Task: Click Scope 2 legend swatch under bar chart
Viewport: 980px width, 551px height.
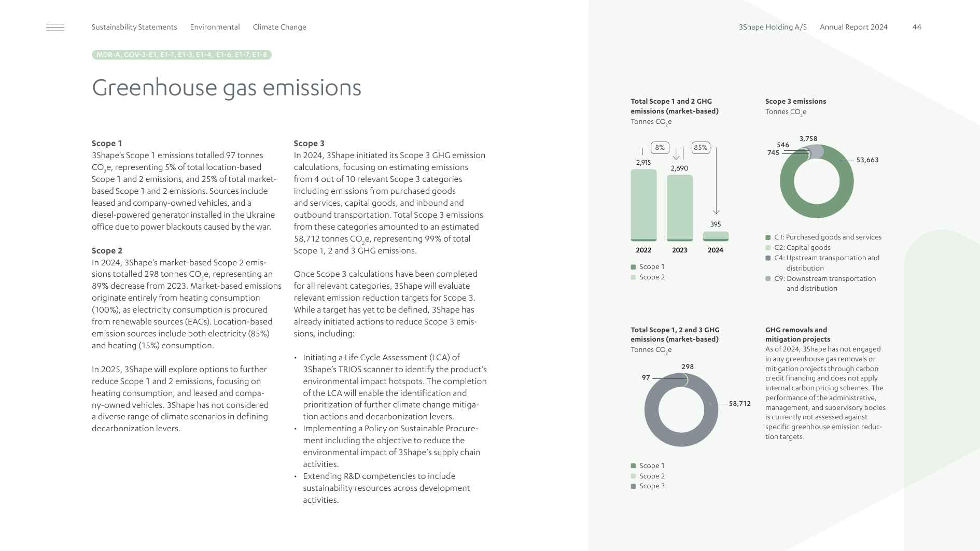Action: pyautogui.click(x=633, y=277)
